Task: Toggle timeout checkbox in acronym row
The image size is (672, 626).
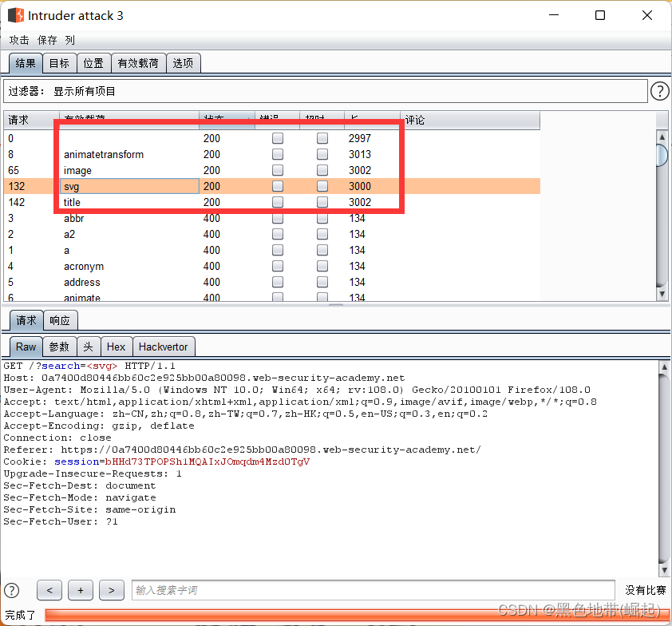Action: [322, 266]
